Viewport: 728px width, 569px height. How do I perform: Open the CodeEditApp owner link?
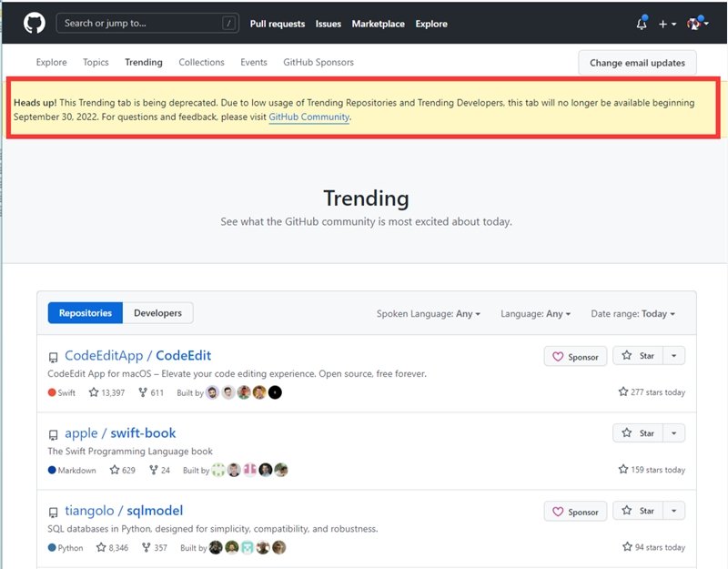104,356
